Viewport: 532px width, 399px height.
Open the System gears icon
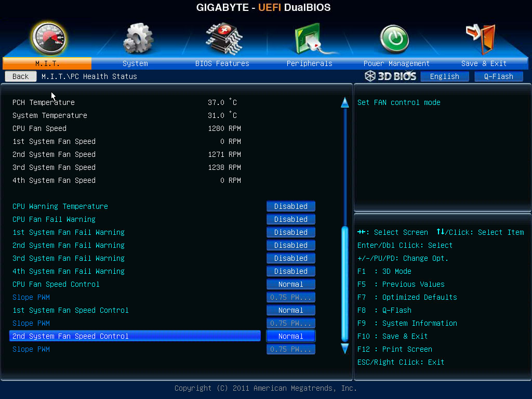tap(138, 38)
